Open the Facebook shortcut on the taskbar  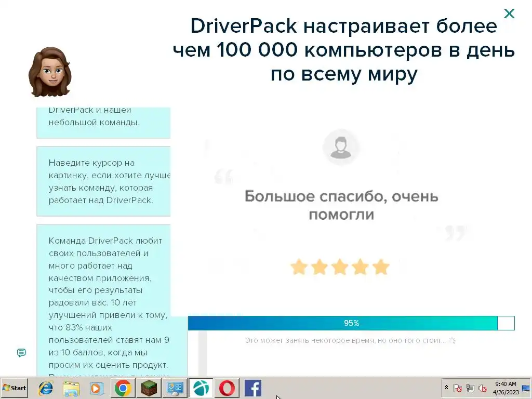click(x=253, y=388)
